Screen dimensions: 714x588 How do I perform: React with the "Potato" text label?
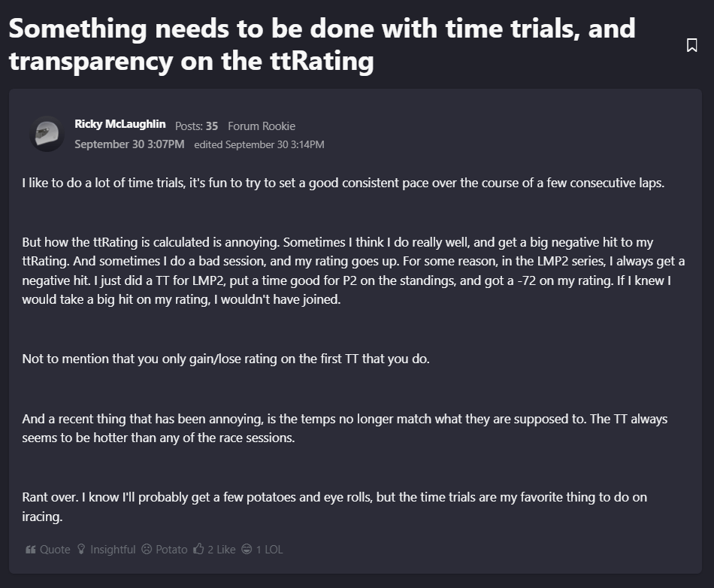[x=171, y=550]
